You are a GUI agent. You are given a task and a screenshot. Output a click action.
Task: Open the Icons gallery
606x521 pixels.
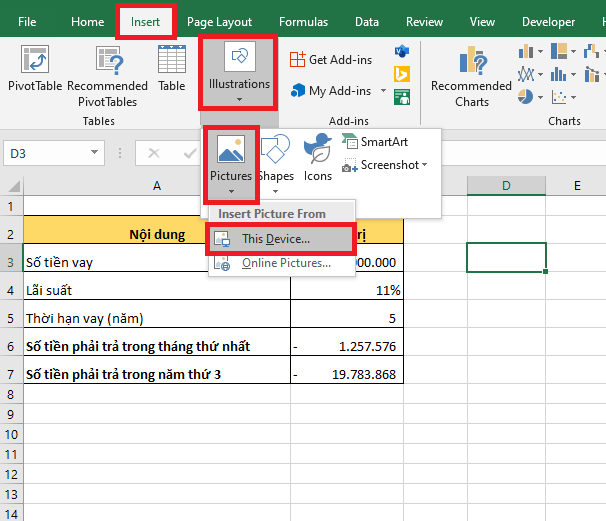point(318,152)
